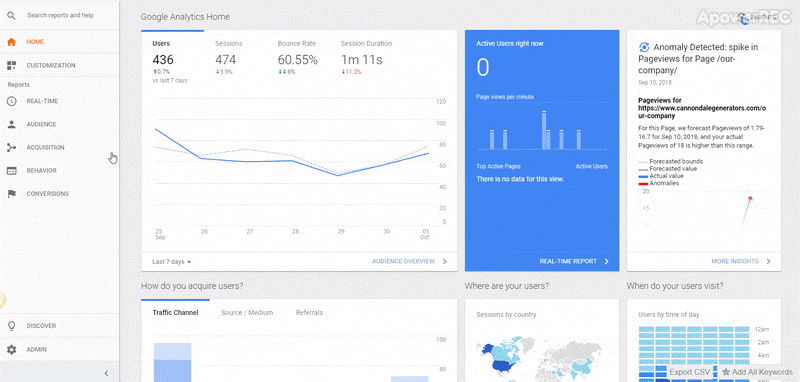Image resolution: width=800 pixels, height=382 pixels.
Task: Click the Behavior window icon
Action: pos(11,170)
